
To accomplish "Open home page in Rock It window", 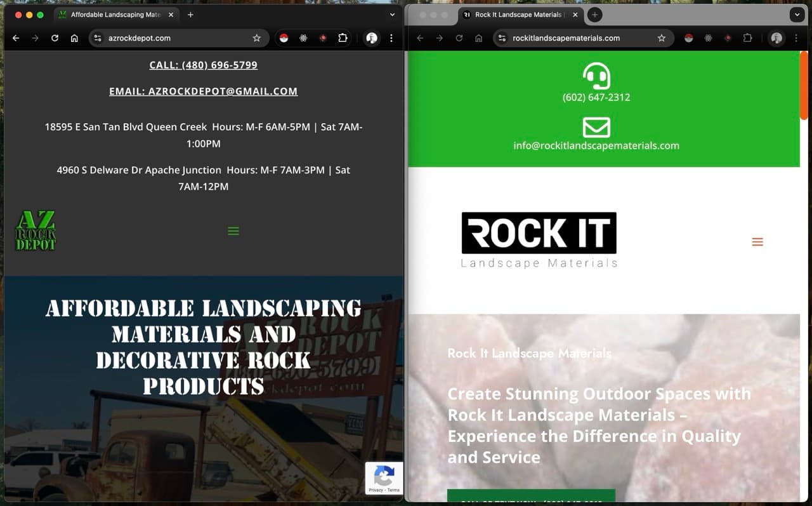I will point(479,38).
